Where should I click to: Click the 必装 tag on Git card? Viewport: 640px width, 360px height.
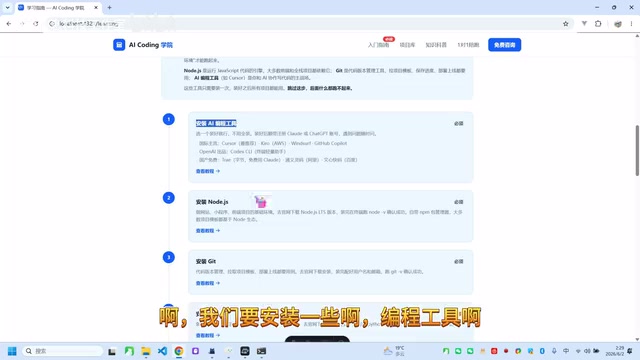(458, 262)
